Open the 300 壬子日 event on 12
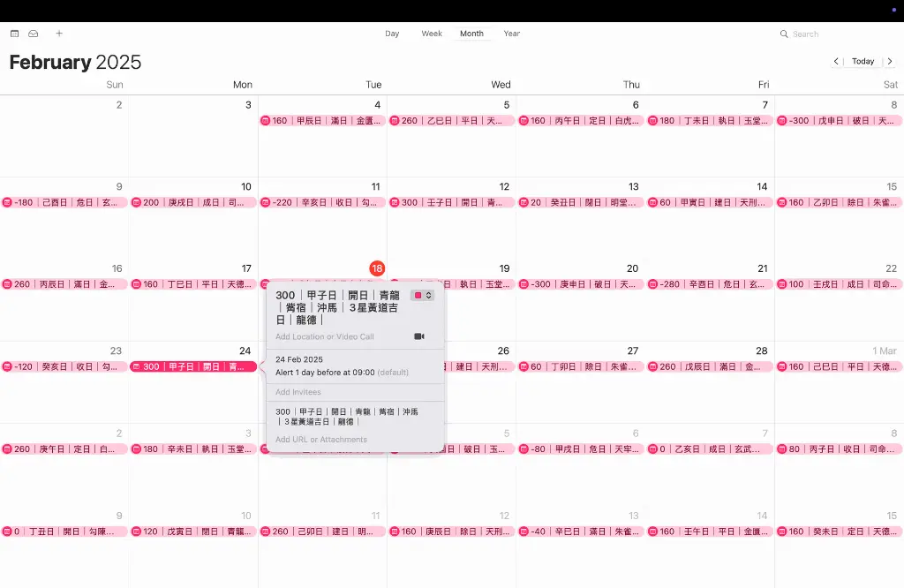 (451, 202)
